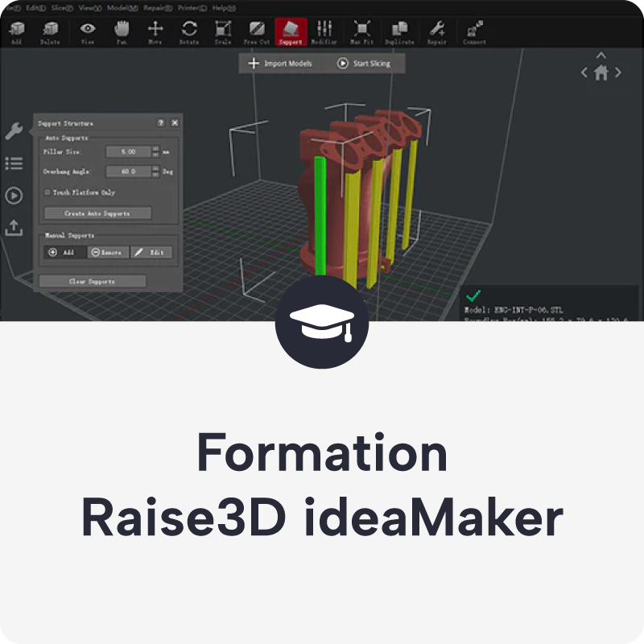The height and width of the screenshot is (644, 644).
Task: Click manual supports Edit button
Action: [x=151, y=252]
